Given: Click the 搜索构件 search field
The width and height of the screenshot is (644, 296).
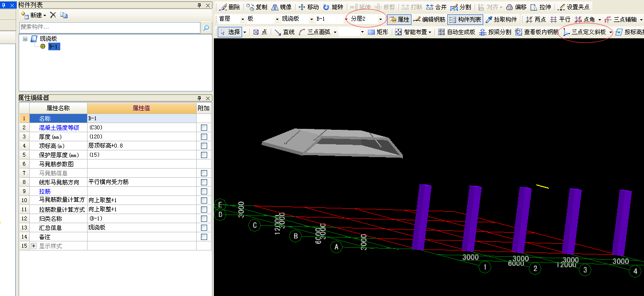Looking at the screenshot, I should tap(110, 28).
